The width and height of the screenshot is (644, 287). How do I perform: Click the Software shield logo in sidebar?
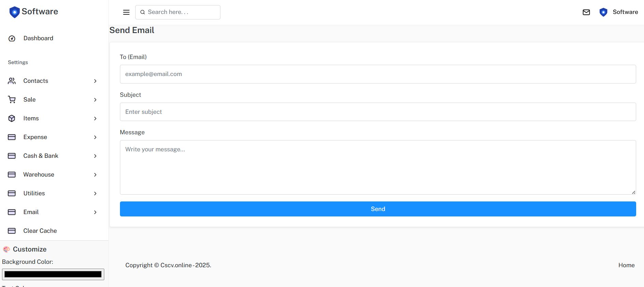(x=14, y=12)
